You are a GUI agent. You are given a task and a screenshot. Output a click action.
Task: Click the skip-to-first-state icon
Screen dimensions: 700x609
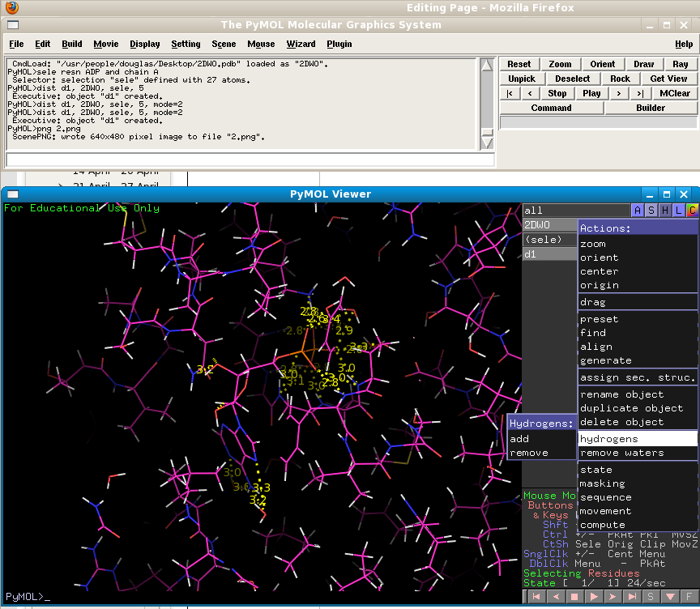pyautogui.click(x=536, y=597)
